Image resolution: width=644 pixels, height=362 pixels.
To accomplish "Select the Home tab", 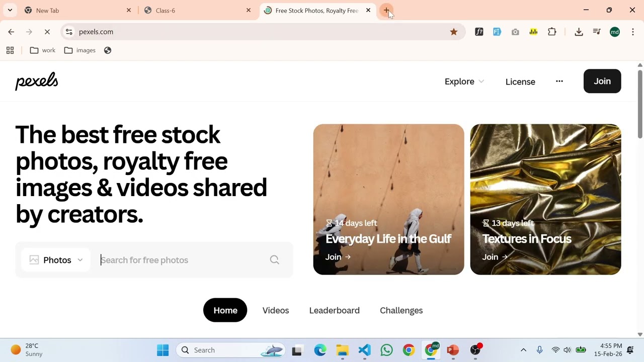I will click(x=225, y=310).
